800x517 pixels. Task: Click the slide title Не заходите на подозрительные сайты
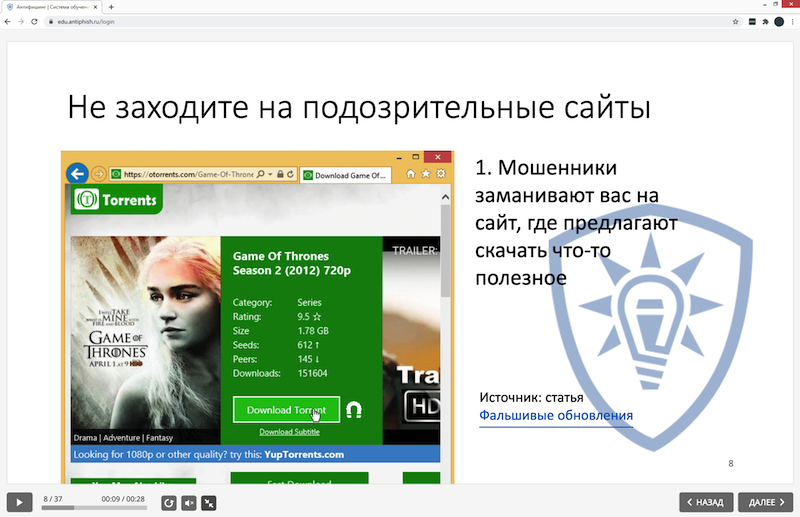pos(359,107)
